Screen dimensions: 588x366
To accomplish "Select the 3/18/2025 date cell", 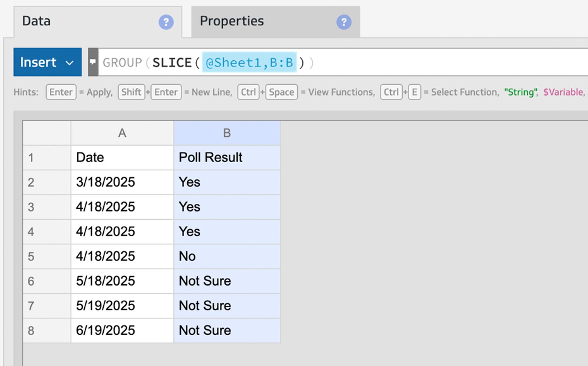I will 122,182.
